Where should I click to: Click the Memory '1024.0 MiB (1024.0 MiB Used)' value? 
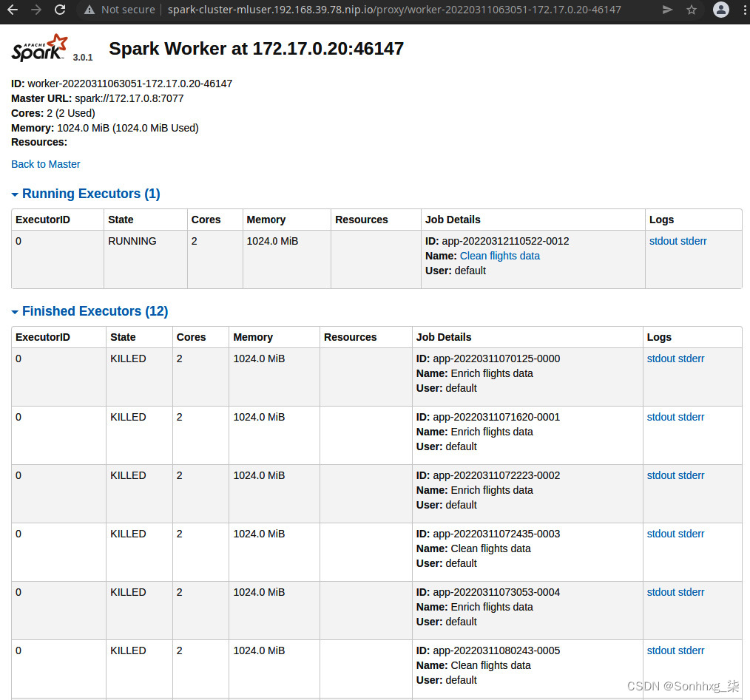(x=128, y=128)
